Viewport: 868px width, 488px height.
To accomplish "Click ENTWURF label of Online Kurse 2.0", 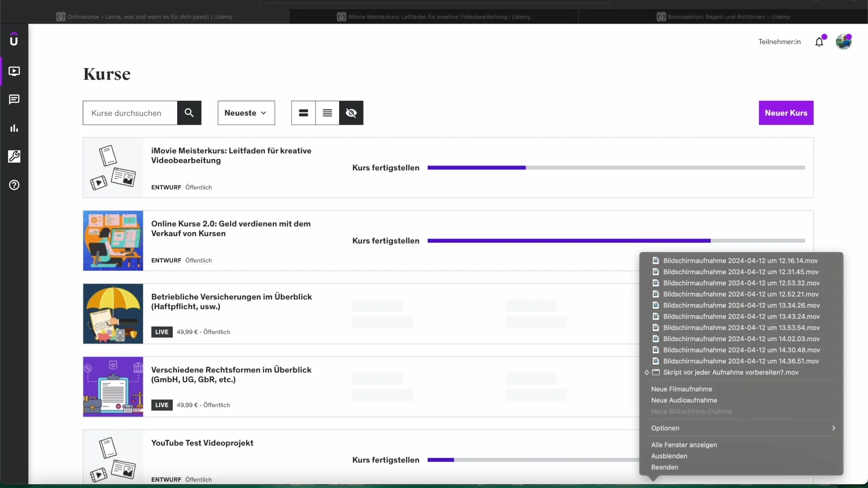I will pyautogui.click(x=166, y=261).
